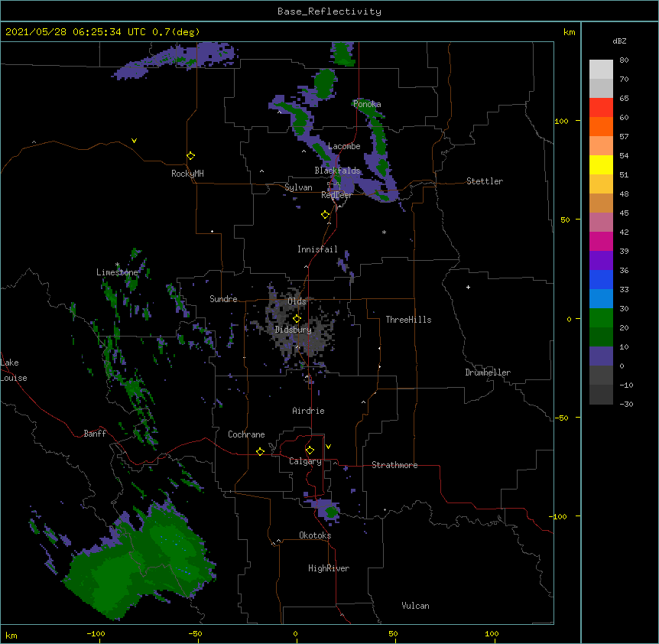
Task: Select the Stettler label
Action: pyautogui.click(x=485, y=181)
